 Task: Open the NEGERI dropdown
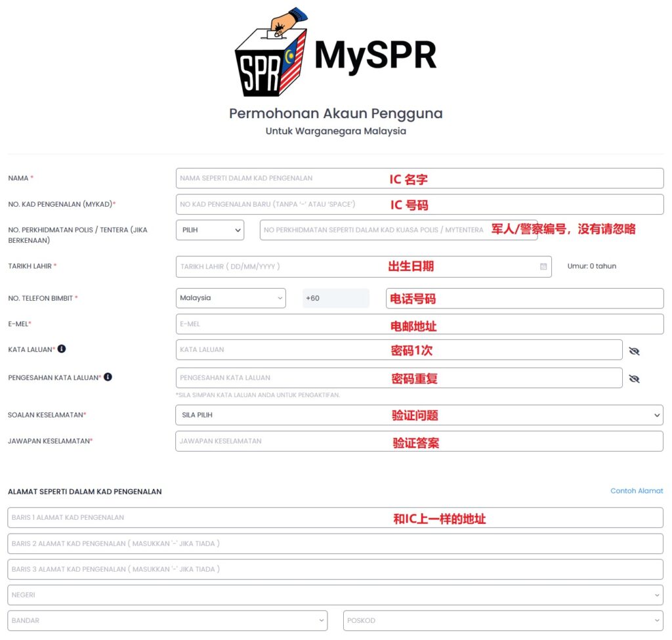(x=335, y=595)
